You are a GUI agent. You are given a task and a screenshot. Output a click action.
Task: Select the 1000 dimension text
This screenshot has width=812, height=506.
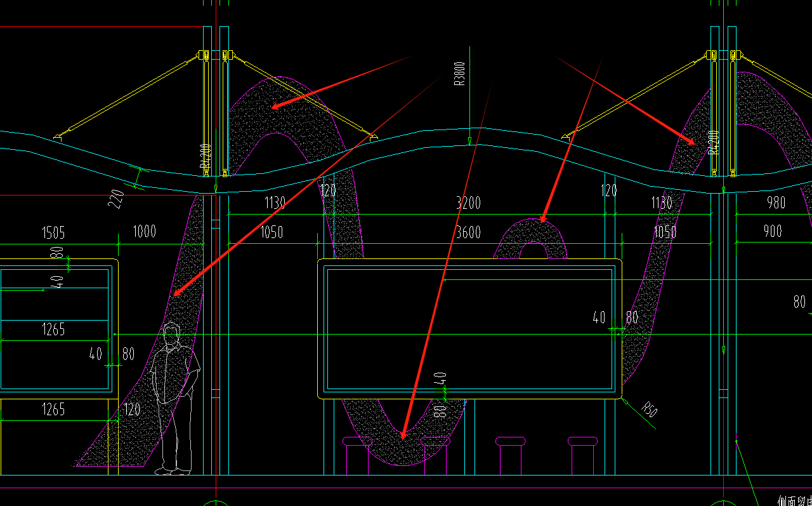click(145, 231)
